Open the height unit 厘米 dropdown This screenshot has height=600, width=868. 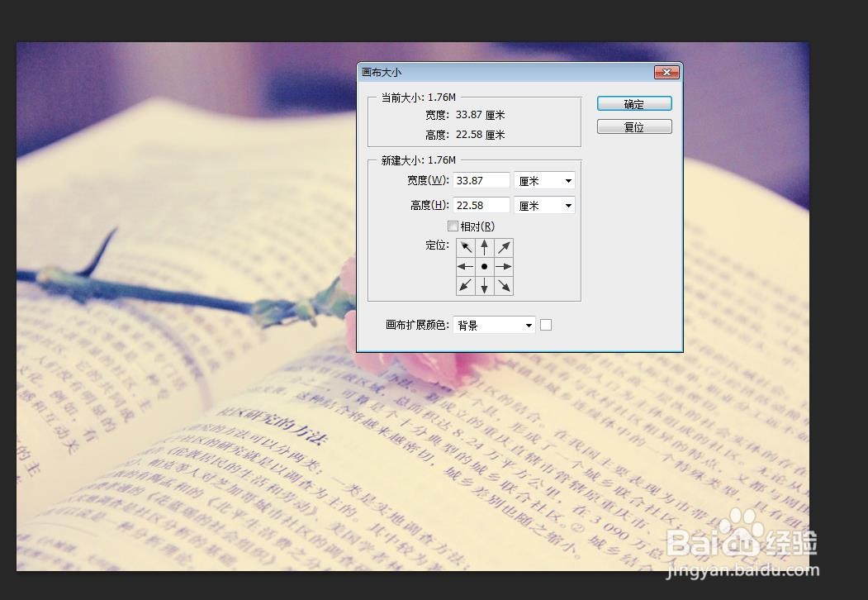pyautogui.click(x=545, y=206)
